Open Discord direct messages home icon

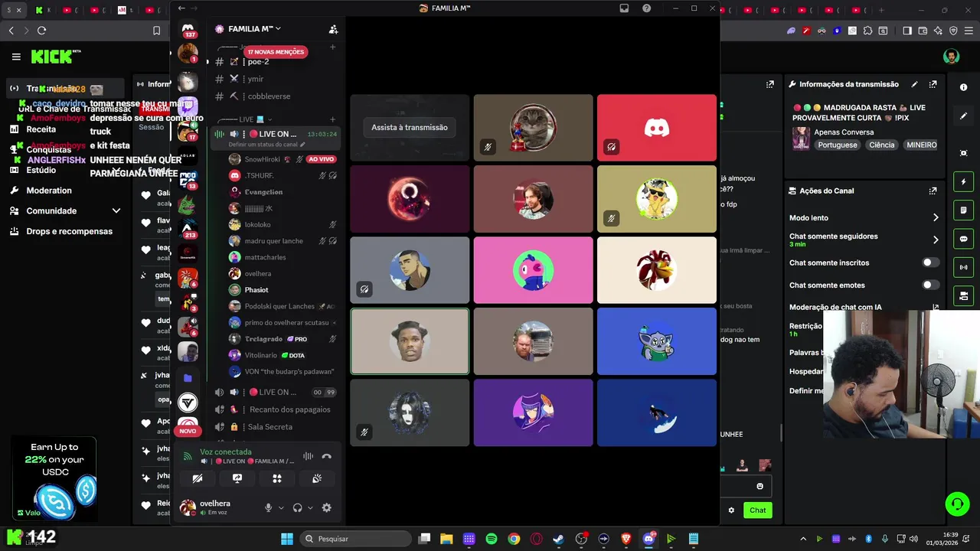click(188, 28)
